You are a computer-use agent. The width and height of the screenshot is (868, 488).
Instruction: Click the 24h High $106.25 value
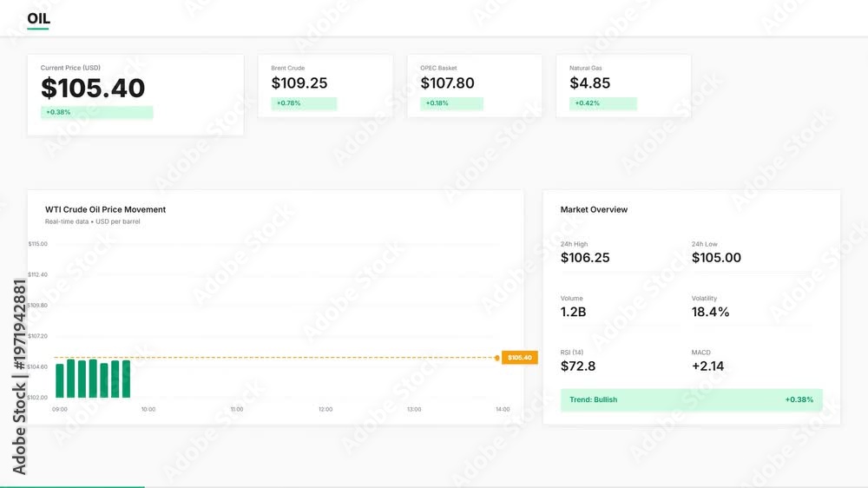coord(585,258)
